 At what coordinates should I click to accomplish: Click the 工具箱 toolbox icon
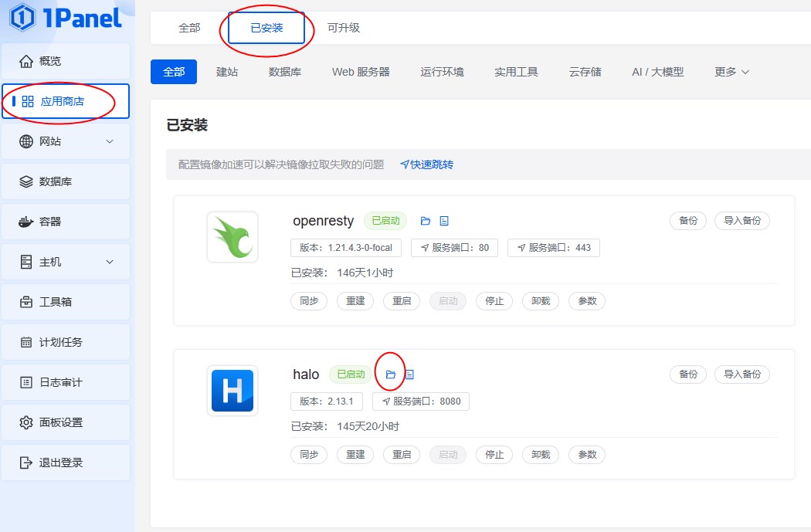point(25,302)
